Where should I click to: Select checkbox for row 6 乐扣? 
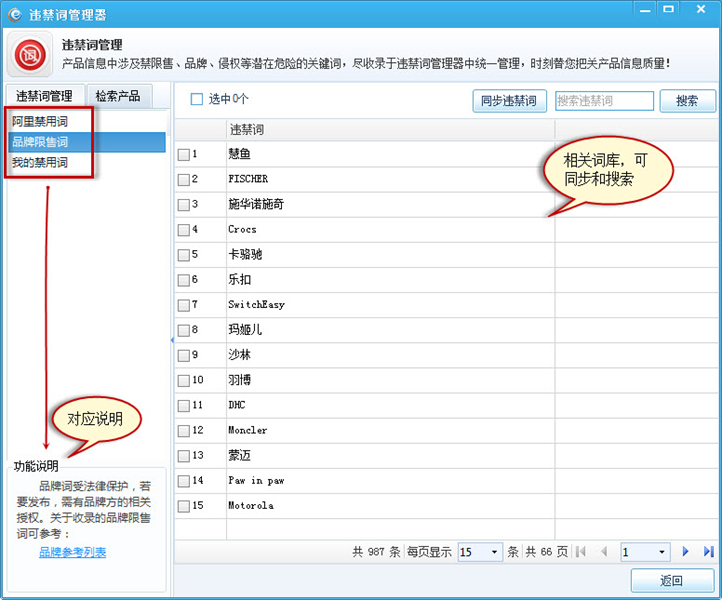[x=184, y=280]
